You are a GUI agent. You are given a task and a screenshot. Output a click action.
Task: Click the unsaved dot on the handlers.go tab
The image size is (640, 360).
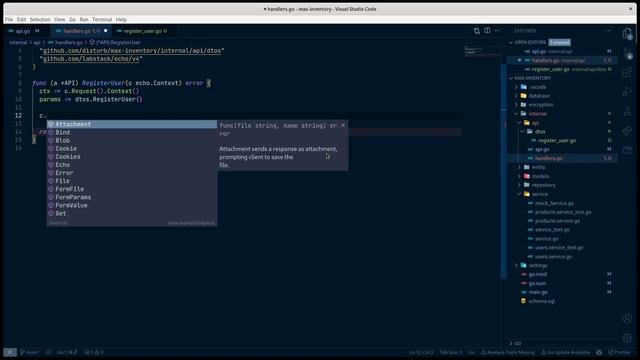[x=106, y=31]
